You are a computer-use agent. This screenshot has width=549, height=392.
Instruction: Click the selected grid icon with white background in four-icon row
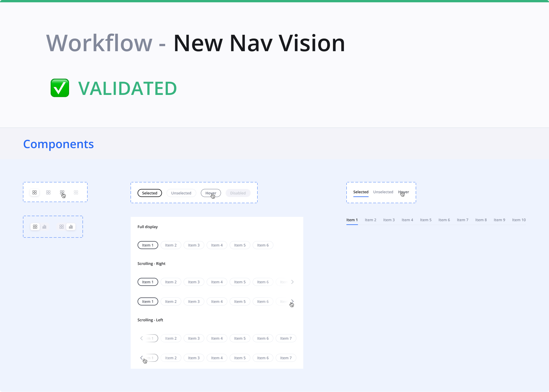click(35, 192)
